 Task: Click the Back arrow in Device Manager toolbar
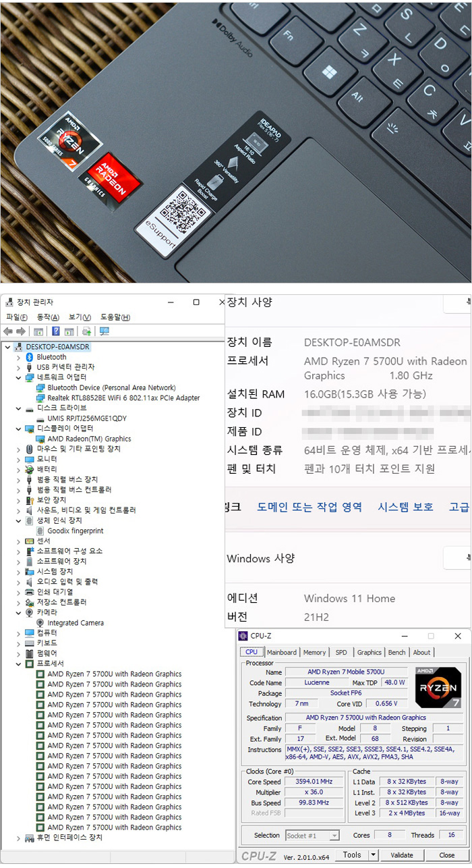click(8, 331)
